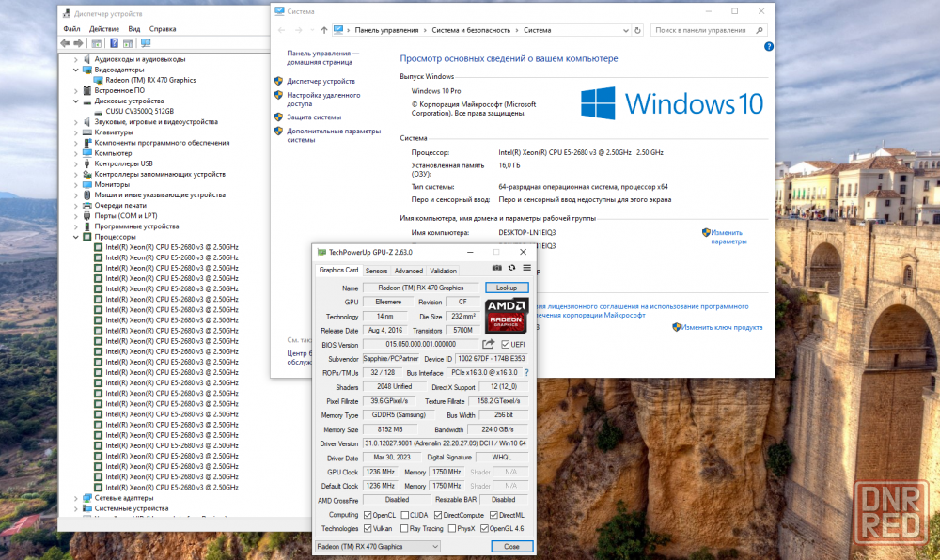The width and height of the screenshot is (940, 560).
Task: Click the monitor scan icon in Device Manager toolbar
Action: [x=146, y=43]
